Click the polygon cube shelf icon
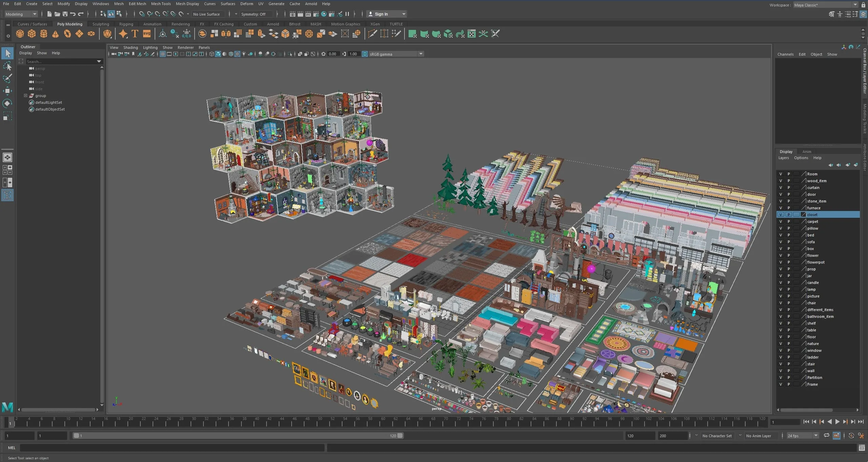The image size is (868, 462). pyautogui.click(x=32, y=34)
